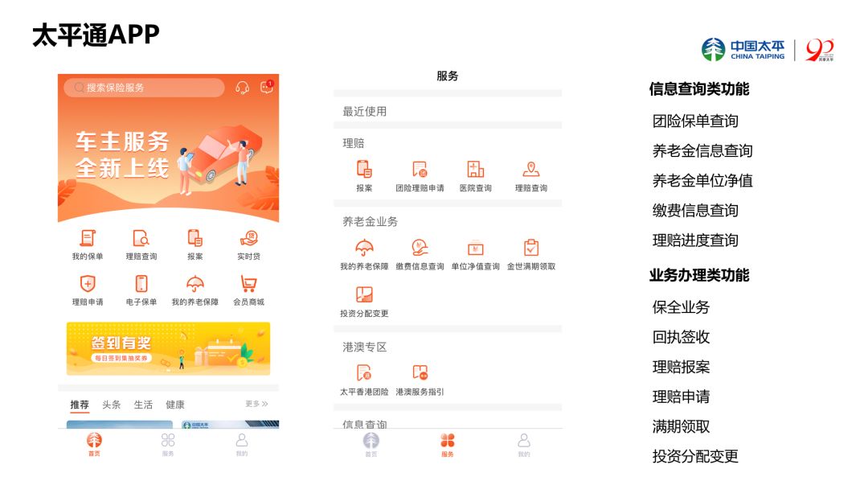The height and width of the screenshot is (489, 868).
Task: Click the 团险保单查询 list item
Action: point(695,121)
